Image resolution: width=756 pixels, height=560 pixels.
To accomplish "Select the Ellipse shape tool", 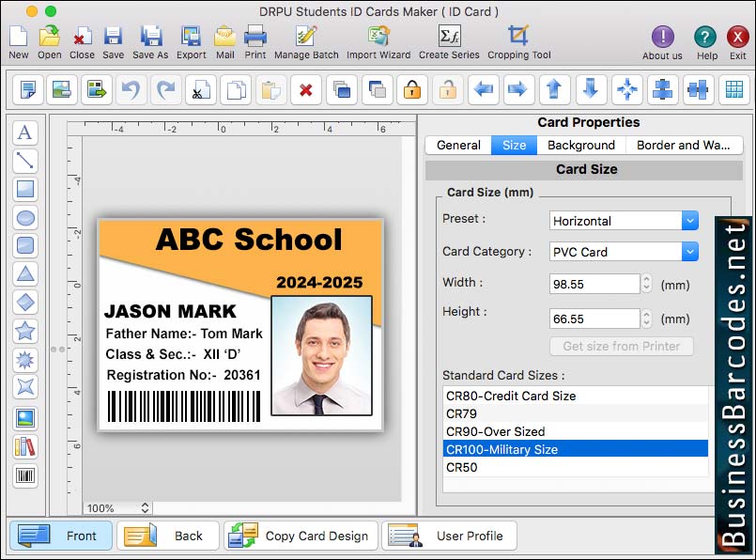I will [x=25, y=218].
